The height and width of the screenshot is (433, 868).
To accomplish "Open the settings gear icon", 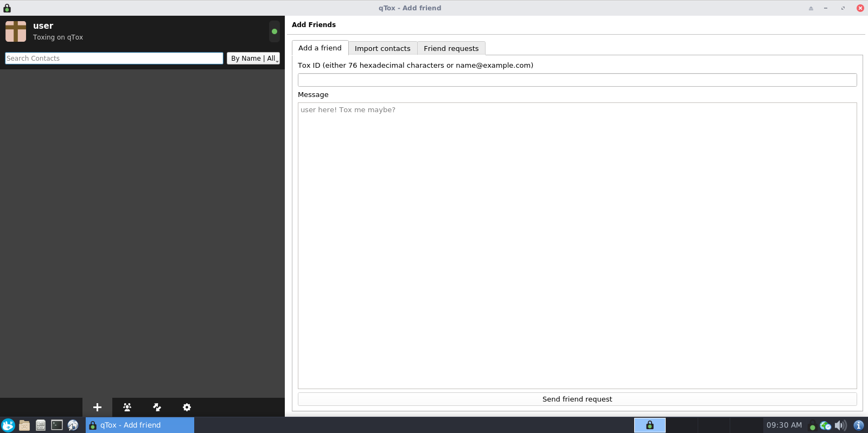I will pos(187,407).
